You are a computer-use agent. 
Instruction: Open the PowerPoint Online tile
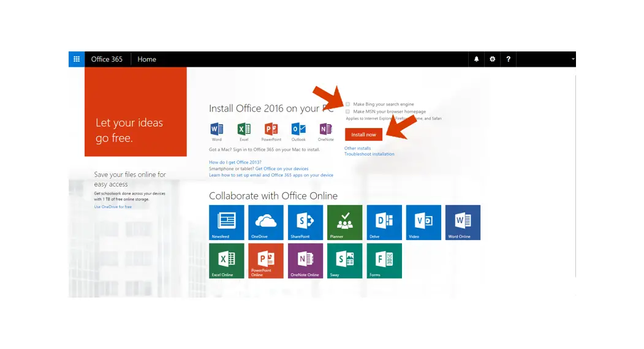[x=266, y=261]
